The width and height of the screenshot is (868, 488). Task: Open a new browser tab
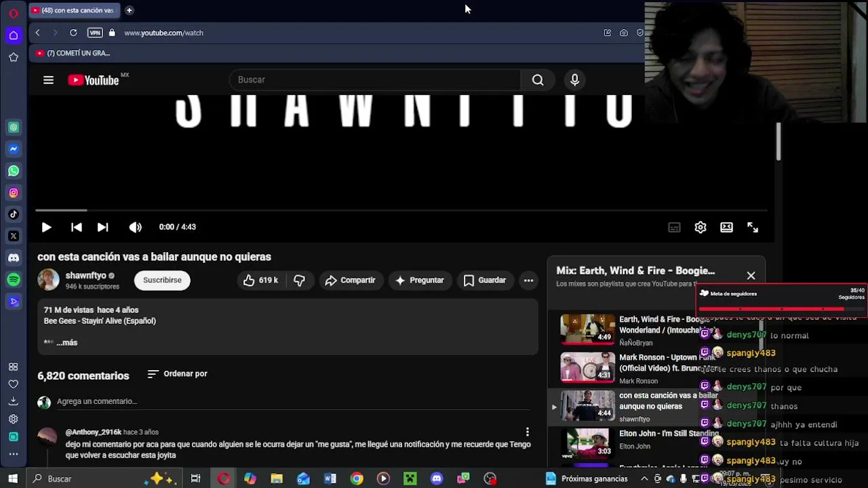tap(129, 10)
